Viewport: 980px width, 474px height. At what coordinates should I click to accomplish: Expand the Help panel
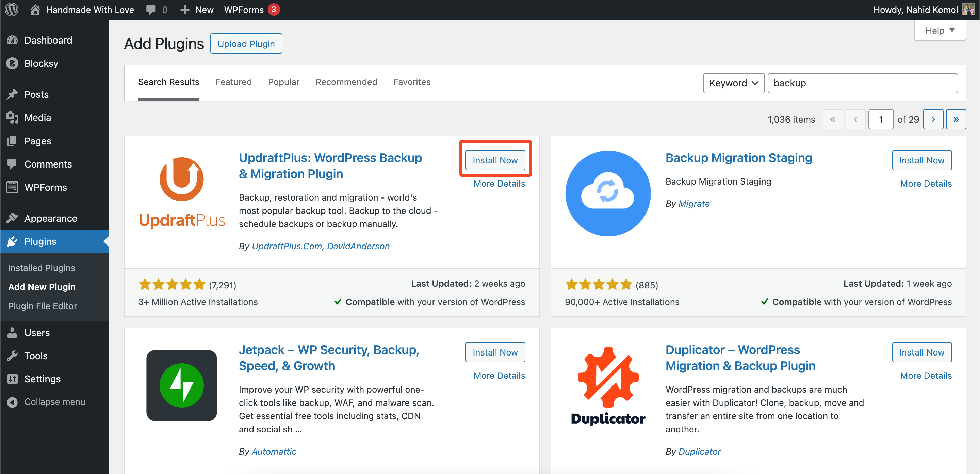pyautogui.click(x=939, y=30)
